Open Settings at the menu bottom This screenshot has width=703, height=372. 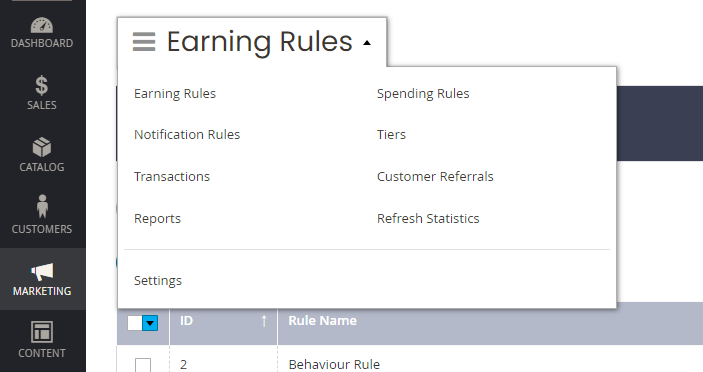pos(158,281)
